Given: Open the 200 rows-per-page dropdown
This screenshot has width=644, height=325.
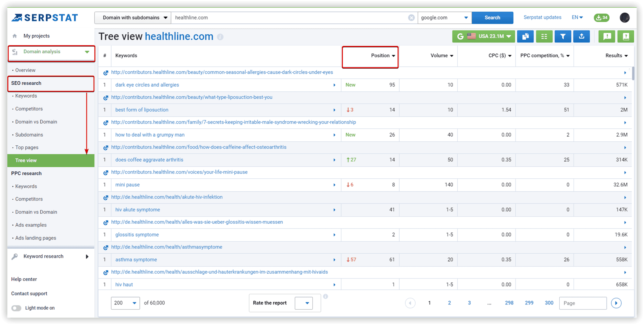Looking at the screenshot, I should (x=125, y=303).
